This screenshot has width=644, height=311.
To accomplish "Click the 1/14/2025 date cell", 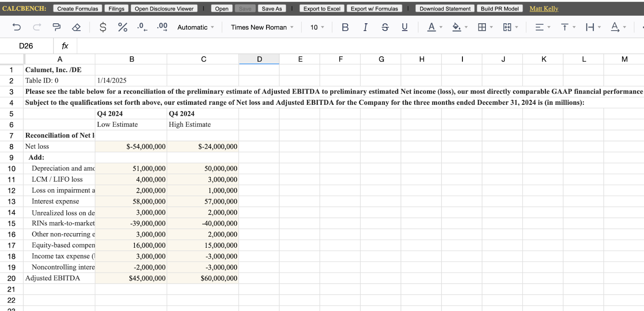I will click(131, 81).
